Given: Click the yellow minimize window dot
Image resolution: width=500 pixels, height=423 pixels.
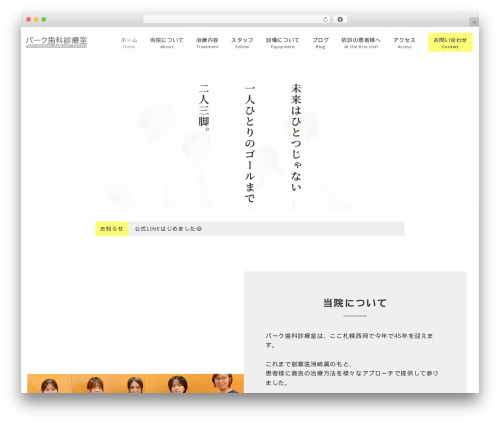Looking at the screenshot, I should pos(36,19).
